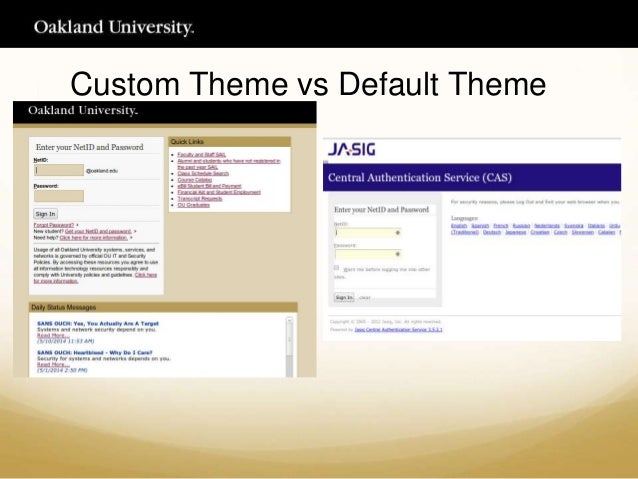Image resolution: width=638 pixels, height=479 pixels.
Task: Open the Course Catalog quick link
Action: pos(194,180)
